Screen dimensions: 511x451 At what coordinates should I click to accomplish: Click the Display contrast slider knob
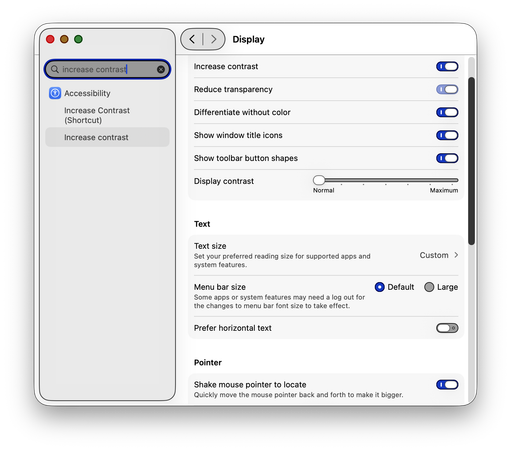319,180
